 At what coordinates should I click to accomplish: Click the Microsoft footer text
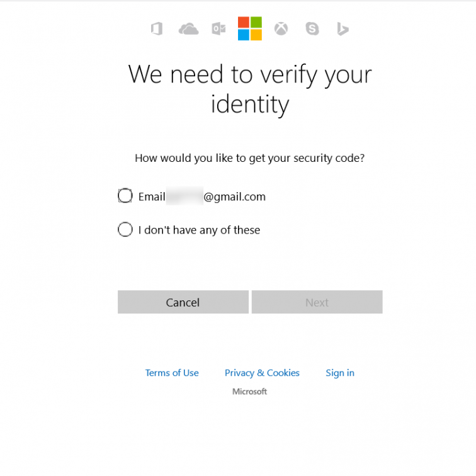point(249,392)
